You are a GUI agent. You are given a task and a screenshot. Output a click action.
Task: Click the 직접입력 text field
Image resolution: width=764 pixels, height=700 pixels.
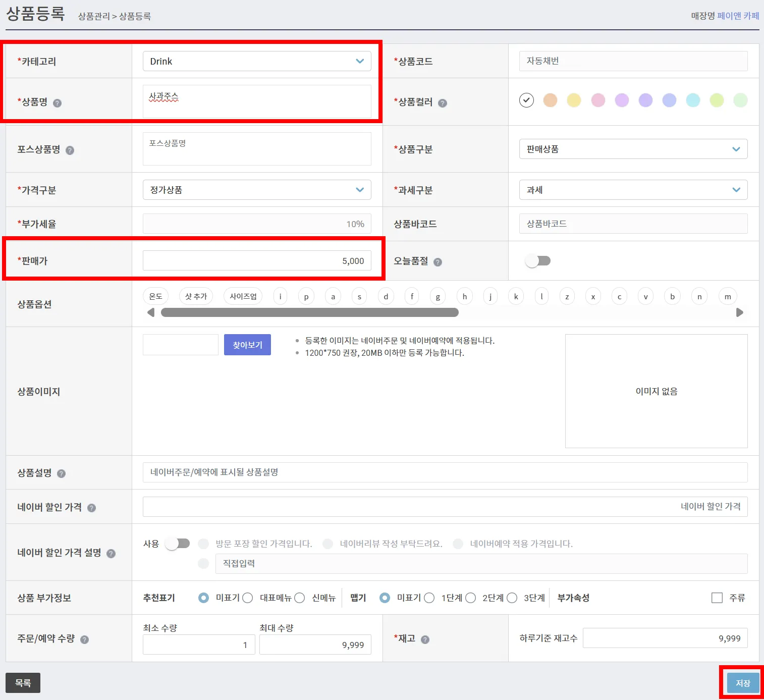481,564
